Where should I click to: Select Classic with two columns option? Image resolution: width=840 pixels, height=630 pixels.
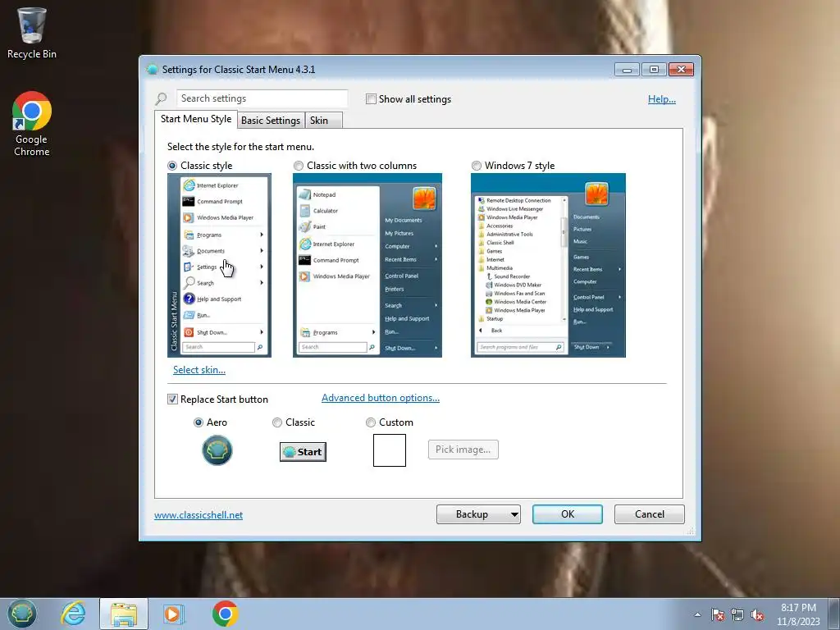[x=299, y=166]
